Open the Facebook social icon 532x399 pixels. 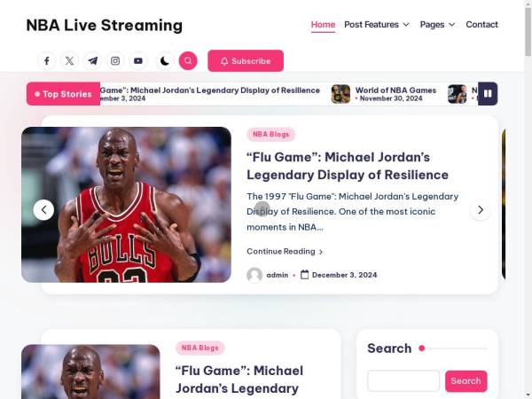click(47, 61)
